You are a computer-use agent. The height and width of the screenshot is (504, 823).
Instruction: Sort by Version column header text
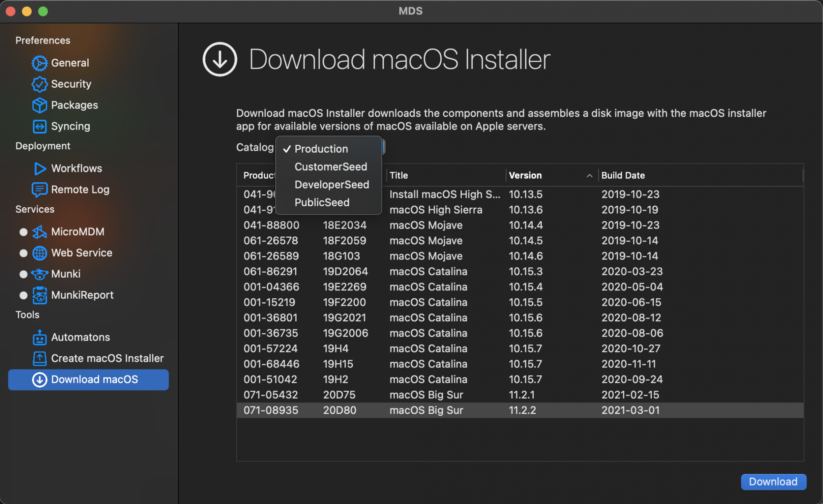pos(525,175)
